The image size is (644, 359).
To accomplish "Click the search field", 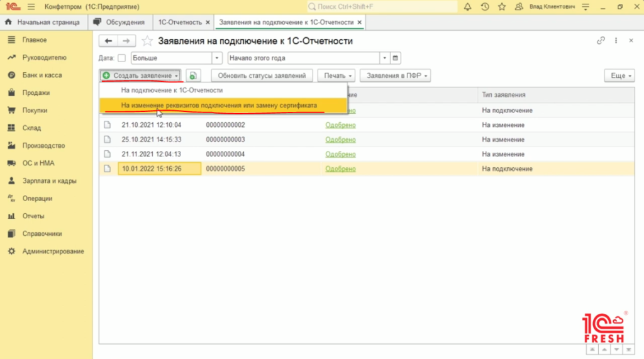I will [382, 6].
